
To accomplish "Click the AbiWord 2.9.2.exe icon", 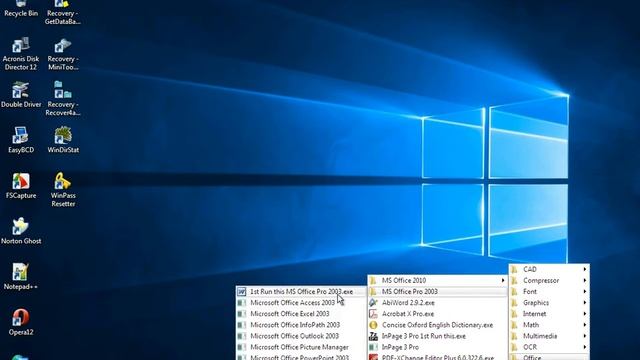I will (373, 303).
